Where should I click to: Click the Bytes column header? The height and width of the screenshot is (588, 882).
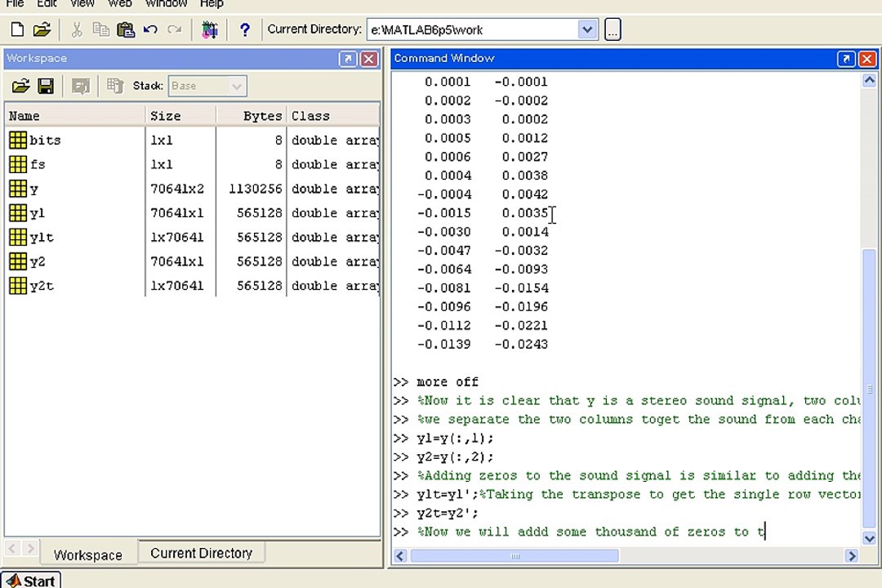[252, 116]
